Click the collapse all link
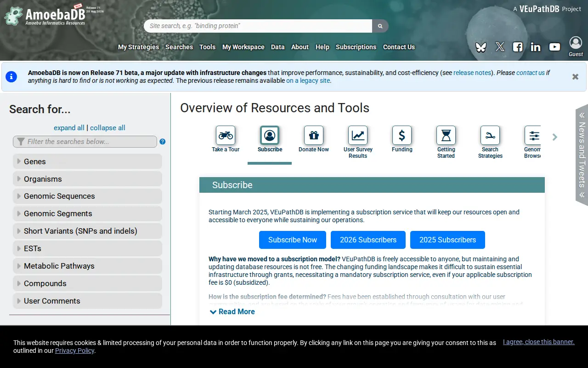 (x=107, y=128)
